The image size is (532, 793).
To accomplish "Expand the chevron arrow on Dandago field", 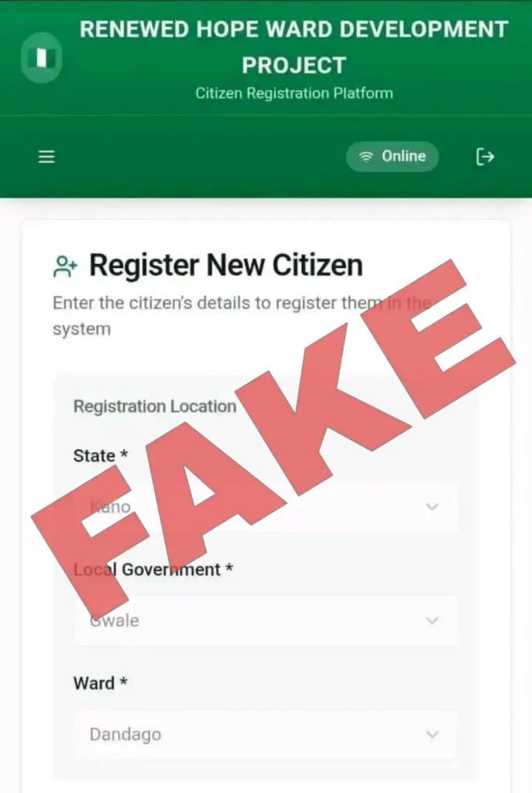I will pyautogui.click(x=432, y=734).
